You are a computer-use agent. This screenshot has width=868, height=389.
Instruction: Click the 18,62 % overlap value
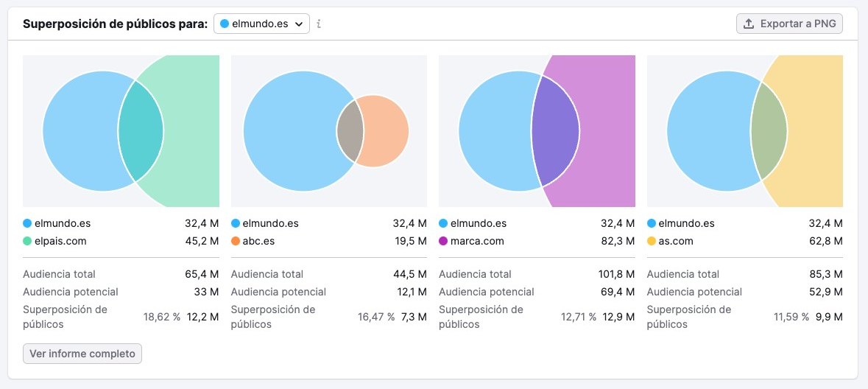click(x=161, y=317)
